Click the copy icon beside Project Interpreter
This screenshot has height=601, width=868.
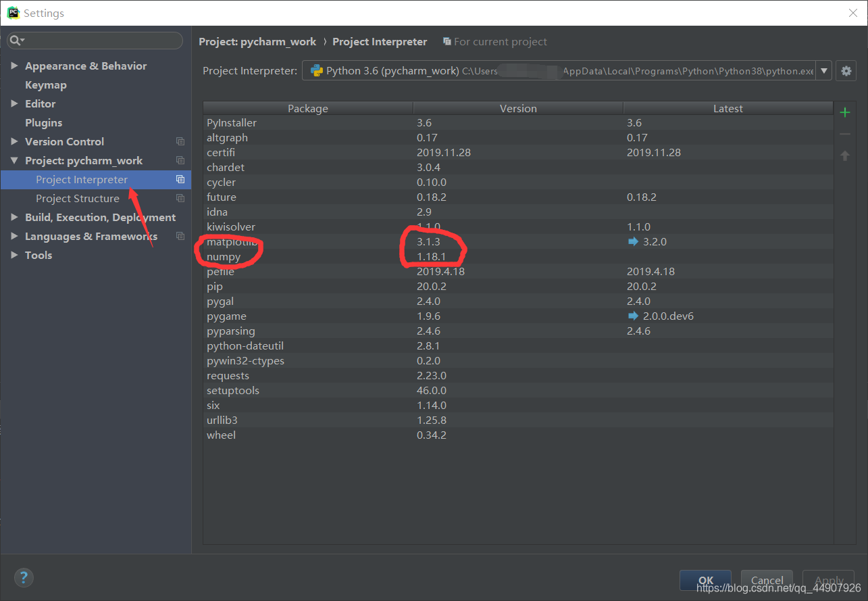pos(180,179)
